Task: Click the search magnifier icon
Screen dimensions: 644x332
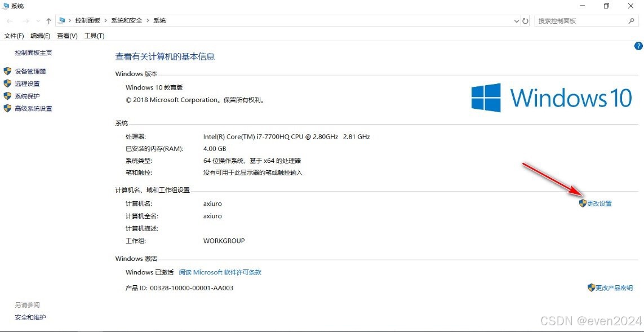Action: (631, 21)
